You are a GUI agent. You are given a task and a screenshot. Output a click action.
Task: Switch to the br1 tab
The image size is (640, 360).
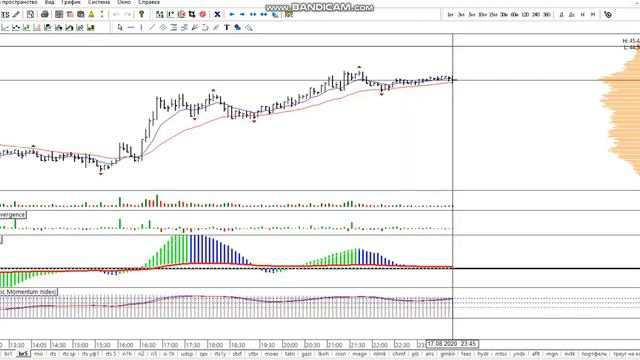coord(8,354)
